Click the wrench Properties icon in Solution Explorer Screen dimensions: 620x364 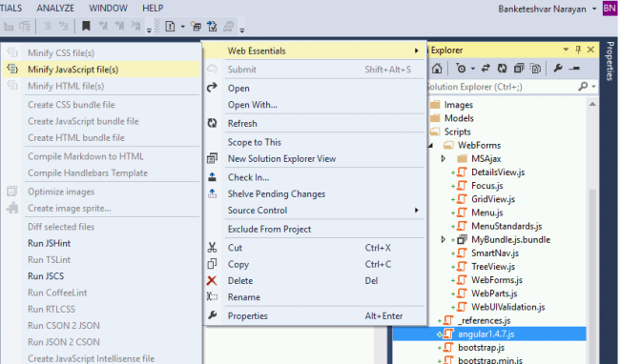click(558, 69)
